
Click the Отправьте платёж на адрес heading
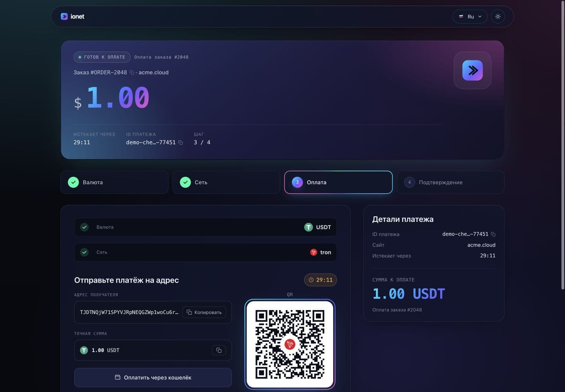[x=126, y=280]
